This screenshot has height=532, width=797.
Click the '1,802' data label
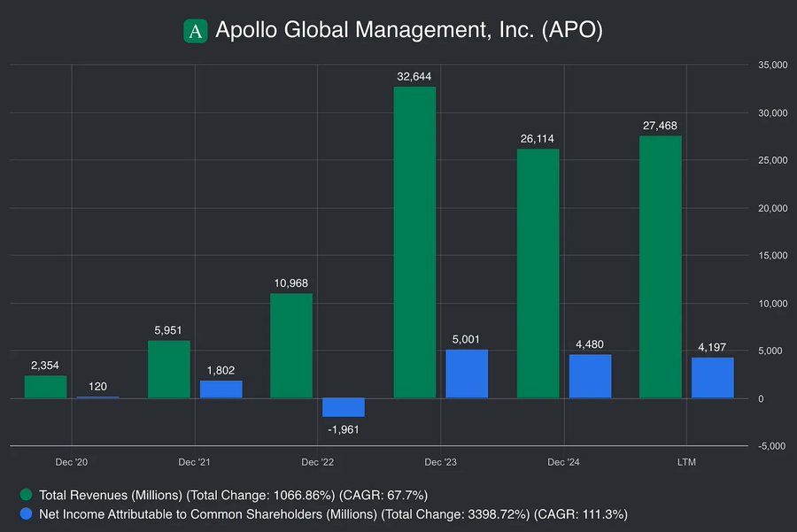pyautogui.click(x=221, y=370)
